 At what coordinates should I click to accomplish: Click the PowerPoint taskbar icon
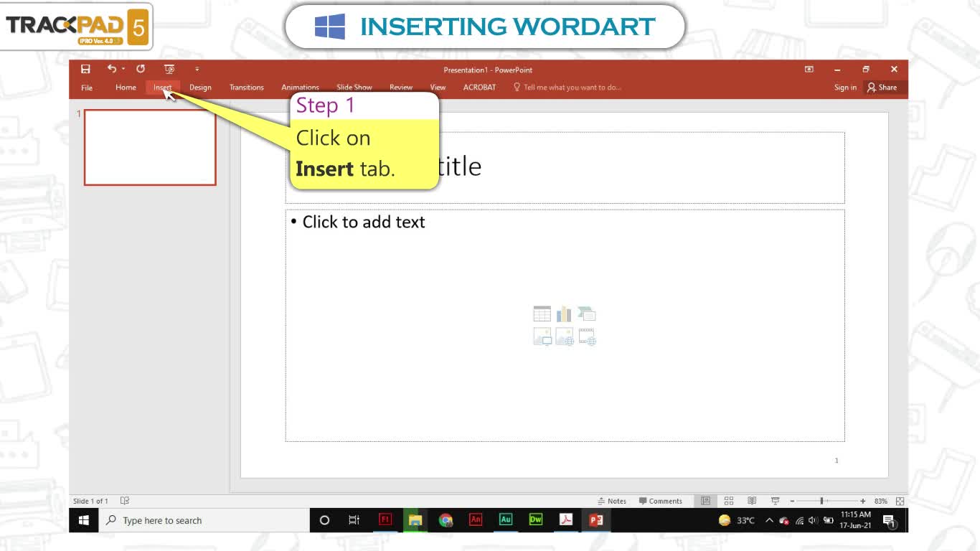coord(596,520)
